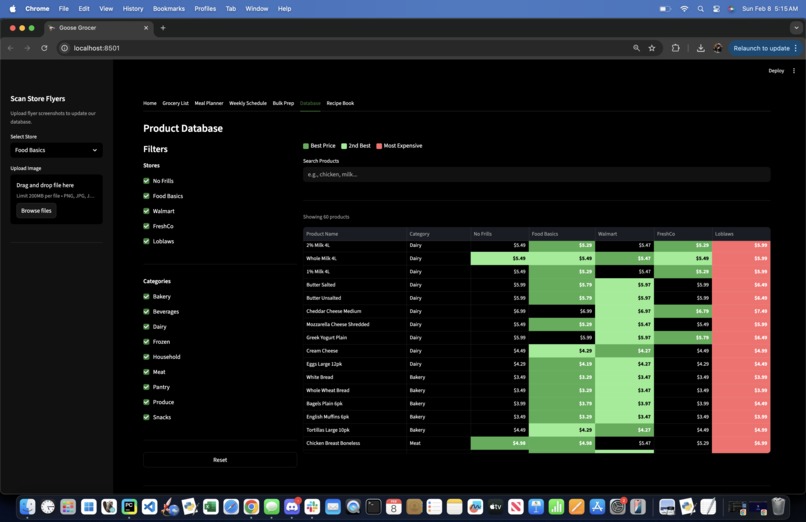The image size is (806, 522).
Task: Click the Search Products input field
Action: [537, 175]
